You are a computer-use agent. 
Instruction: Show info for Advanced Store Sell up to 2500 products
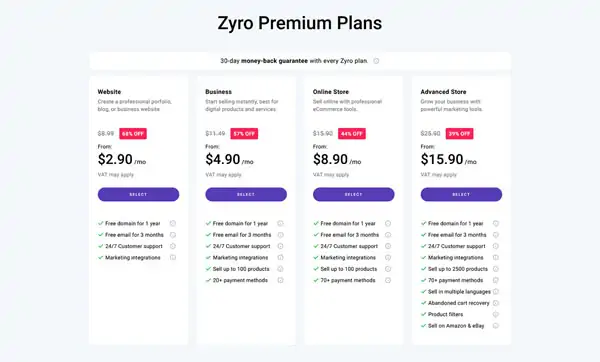point(496,269)
